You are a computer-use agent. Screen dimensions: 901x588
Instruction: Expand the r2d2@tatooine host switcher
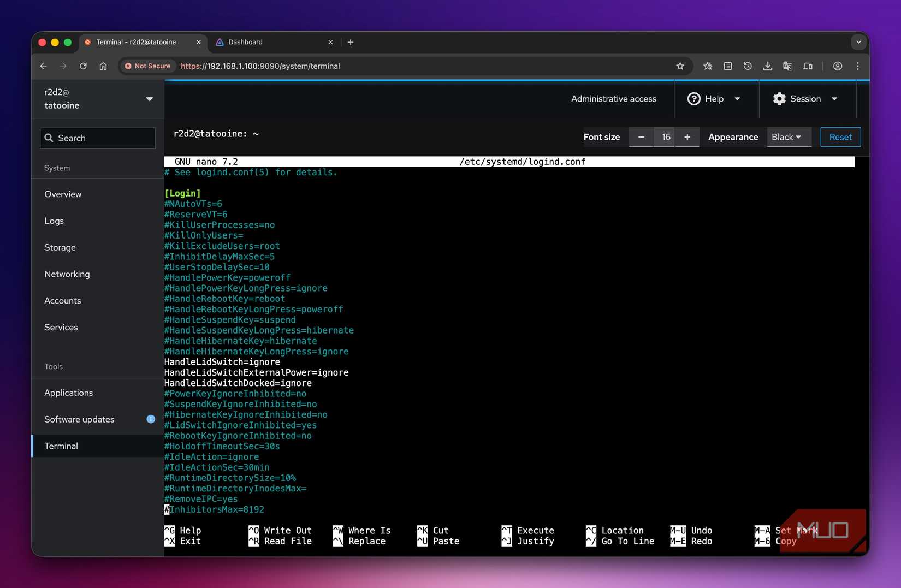pos(98,99)
